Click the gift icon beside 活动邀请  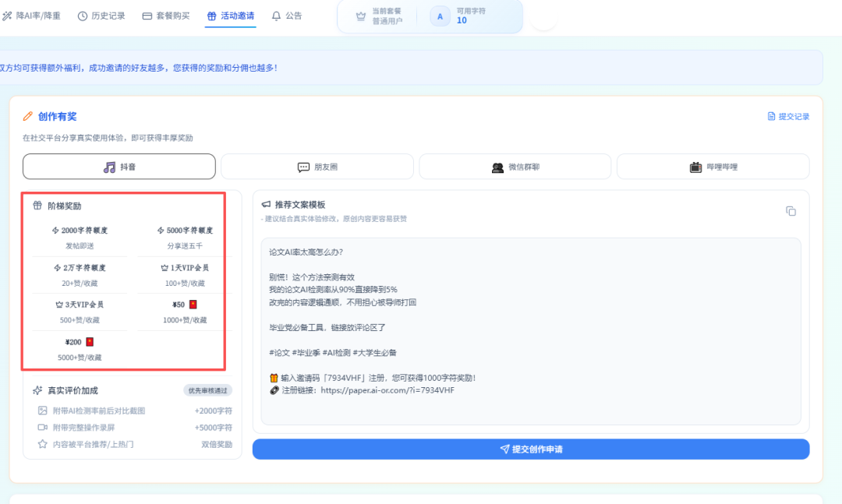click(211, 16)
